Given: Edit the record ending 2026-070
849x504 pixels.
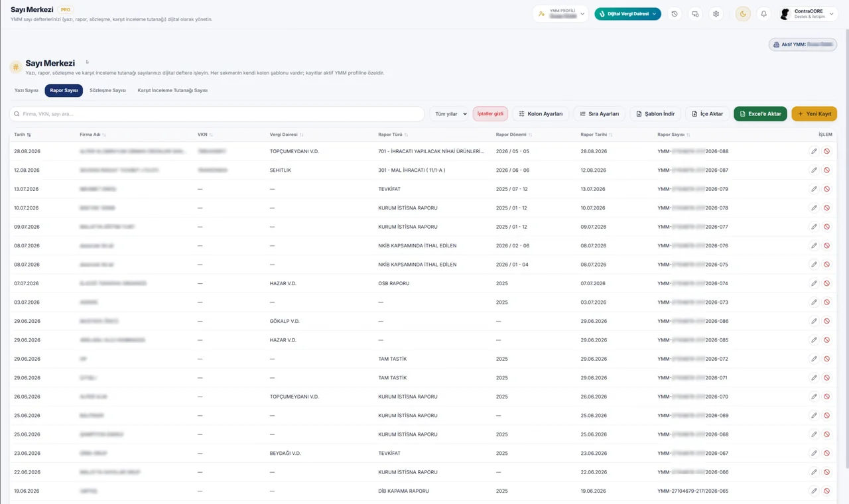Looking at the screenshot, I should pyautogui.click(x=814, y=397).
